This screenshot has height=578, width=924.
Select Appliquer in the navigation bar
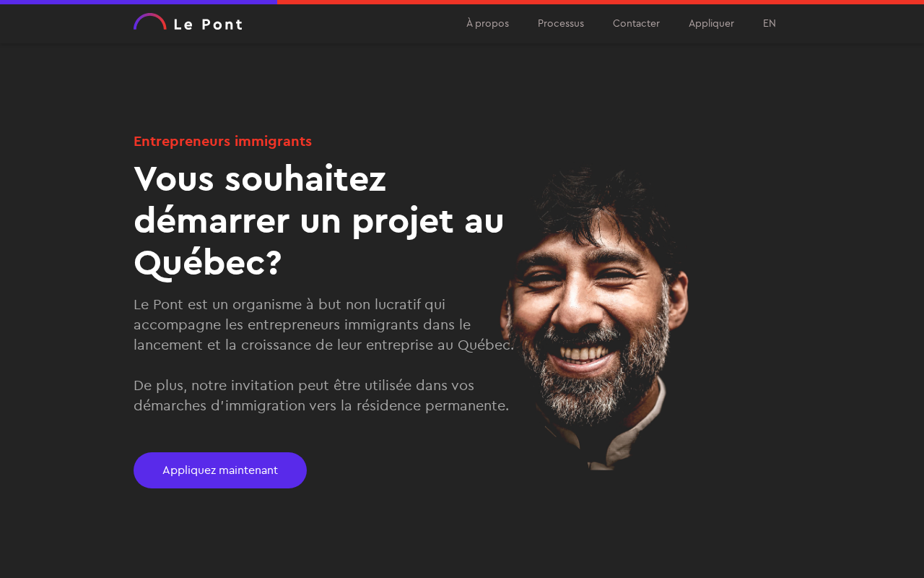click(711, 24)
